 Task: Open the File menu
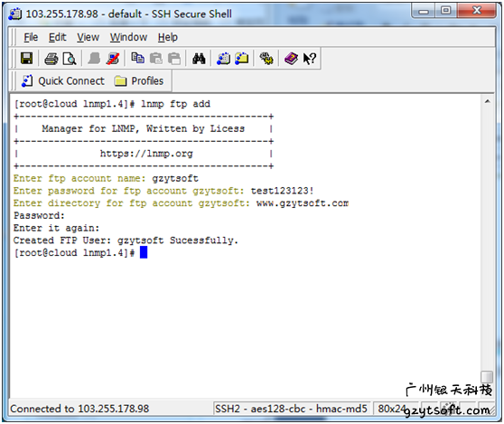click(x=31, y=37)
